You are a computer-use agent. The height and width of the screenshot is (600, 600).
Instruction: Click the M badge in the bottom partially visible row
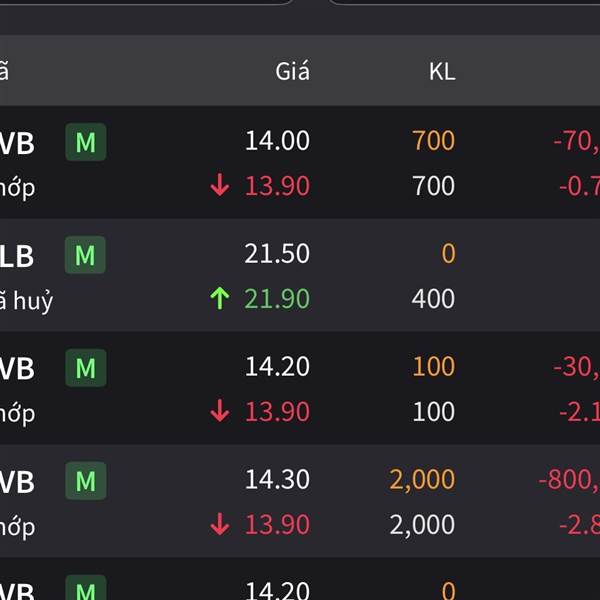86,587
